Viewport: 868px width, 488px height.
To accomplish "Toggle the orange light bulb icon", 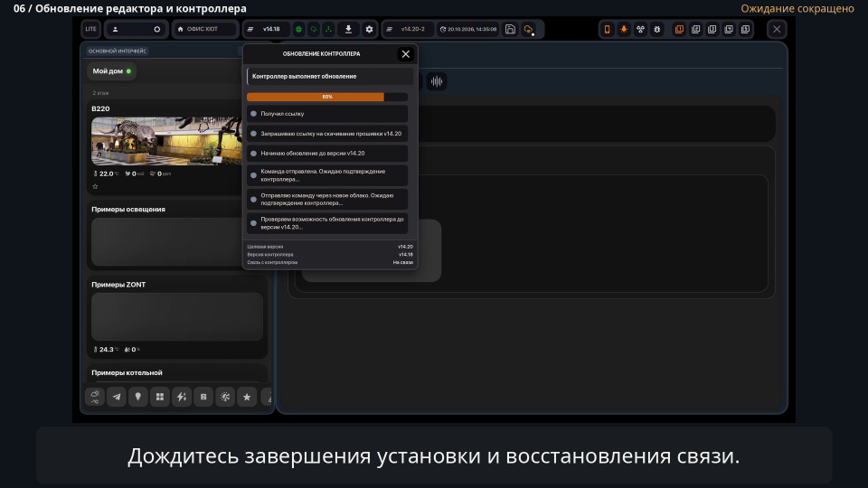I will pos(624,29).
